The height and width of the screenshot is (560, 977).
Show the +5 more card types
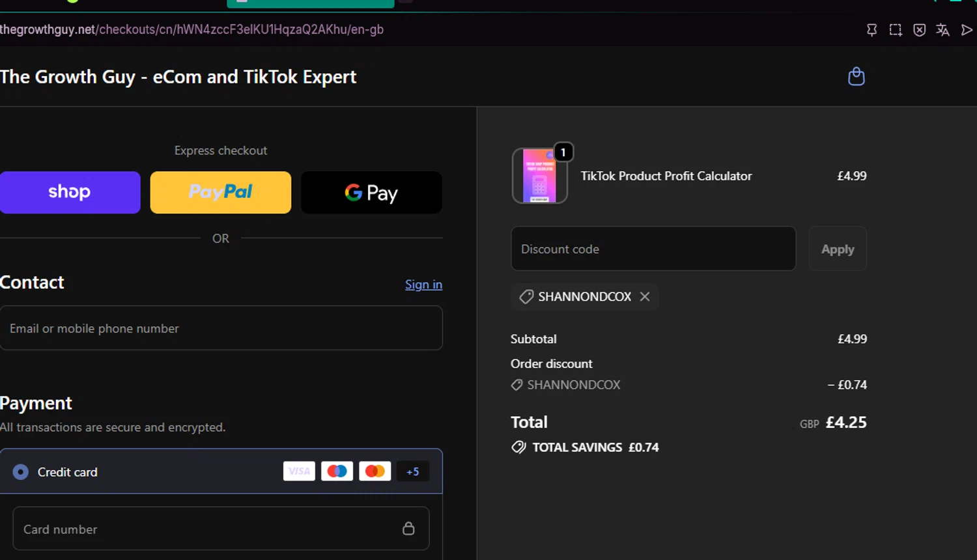(413, 471)
